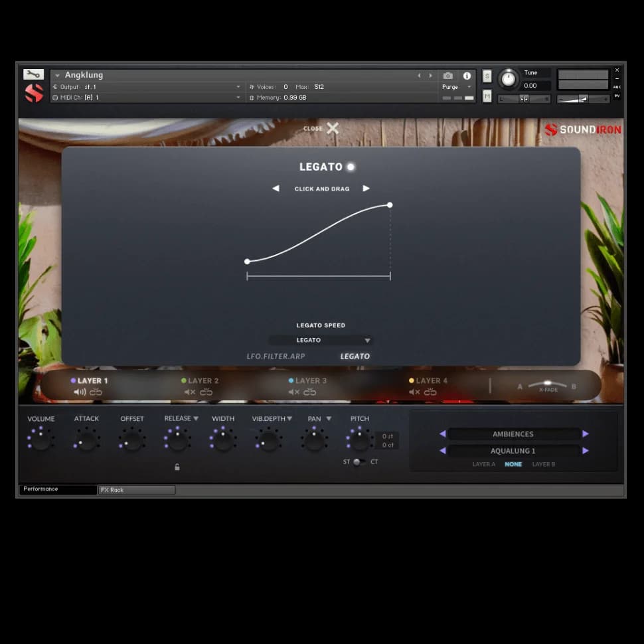
Task: Click the camera snapshot icon
Action: [x=448, y=76]
